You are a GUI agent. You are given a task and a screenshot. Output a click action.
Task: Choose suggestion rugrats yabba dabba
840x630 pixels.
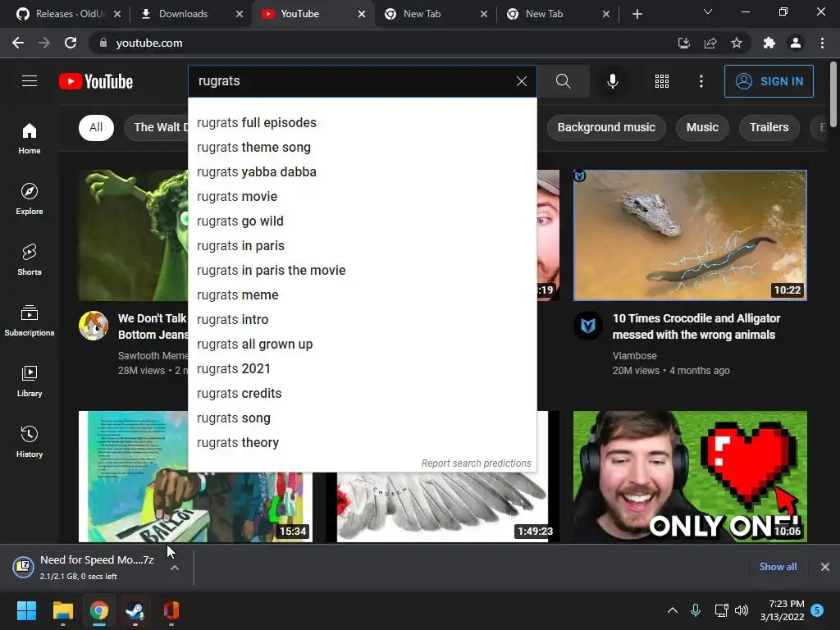pyautogui.click(x=363, y=172)
